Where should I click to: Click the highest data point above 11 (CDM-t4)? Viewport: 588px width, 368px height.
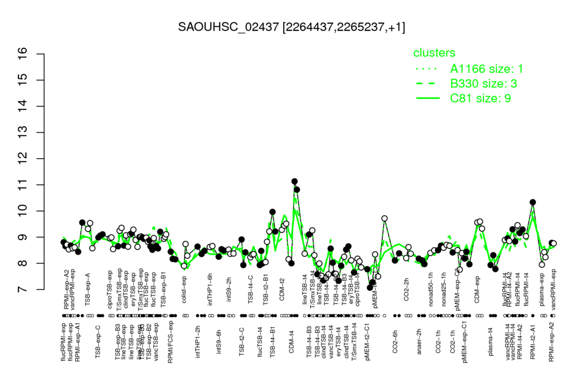[295, 181]
